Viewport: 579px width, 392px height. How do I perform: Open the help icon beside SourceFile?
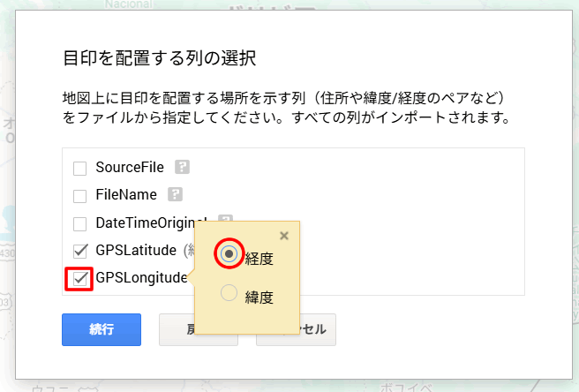pos(183,167)
